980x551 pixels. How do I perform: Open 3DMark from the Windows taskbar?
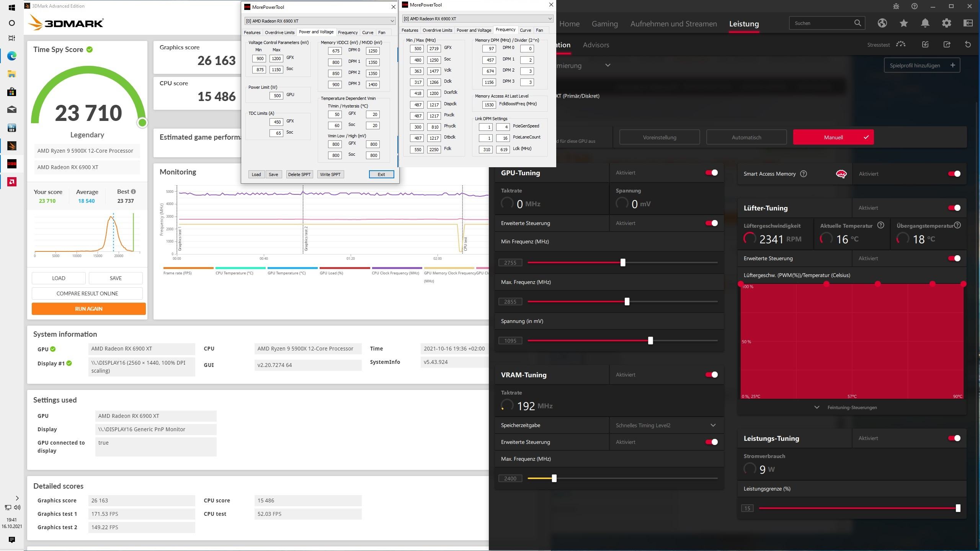(12, 146)
